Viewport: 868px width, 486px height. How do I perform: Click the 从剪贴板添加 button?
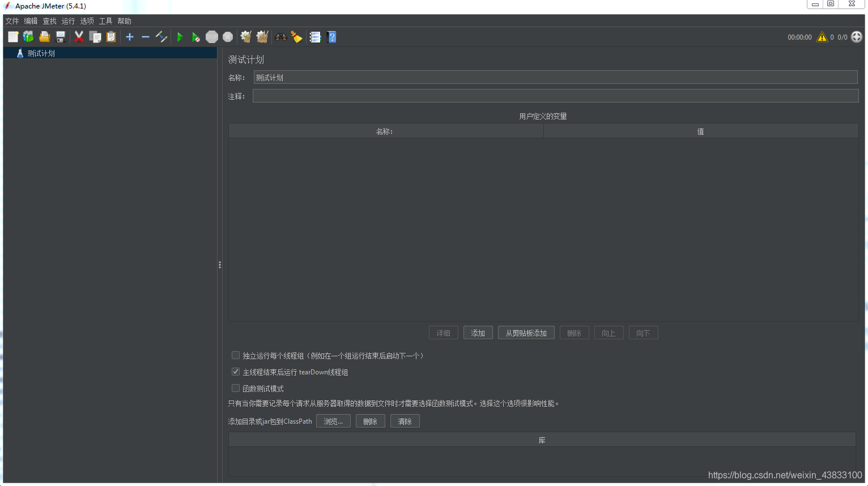coord(526,333)
